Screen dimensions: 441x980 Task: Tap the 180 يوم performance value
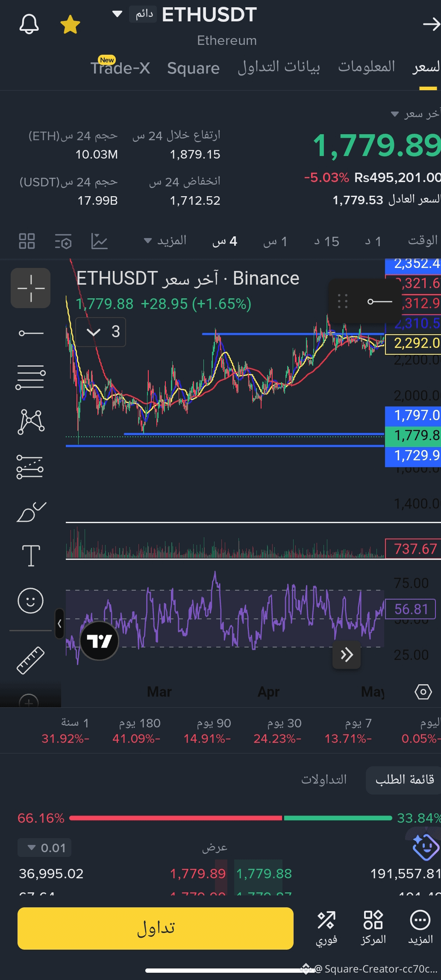click(x=136, y=739)
